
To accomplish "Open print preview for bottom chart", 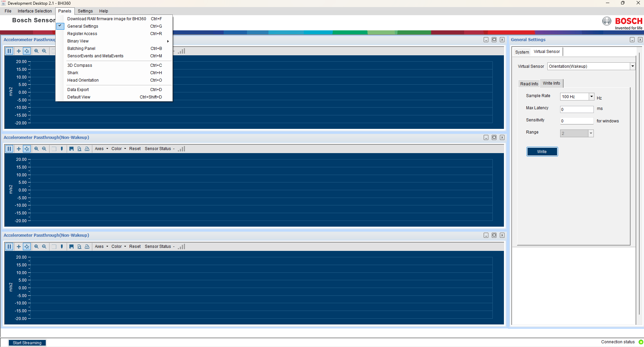I will 79,247.
